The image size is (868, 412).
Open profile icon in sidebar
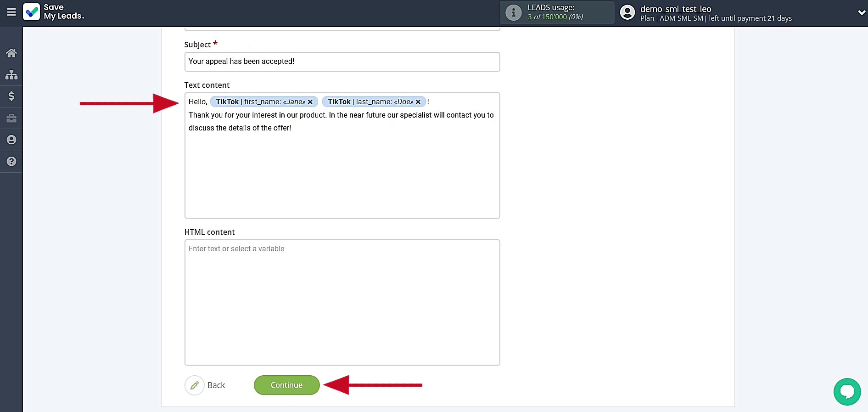pos(11,140)
